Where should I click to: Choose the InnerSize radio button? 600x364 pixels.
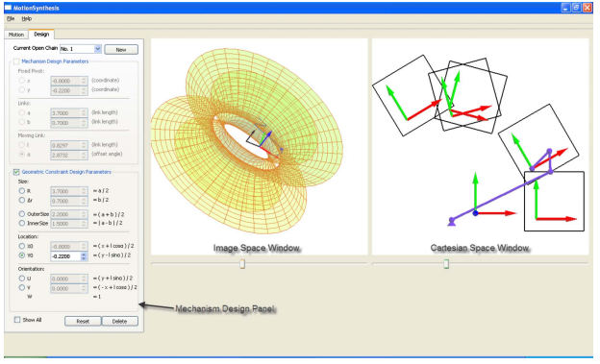point(22,223)
